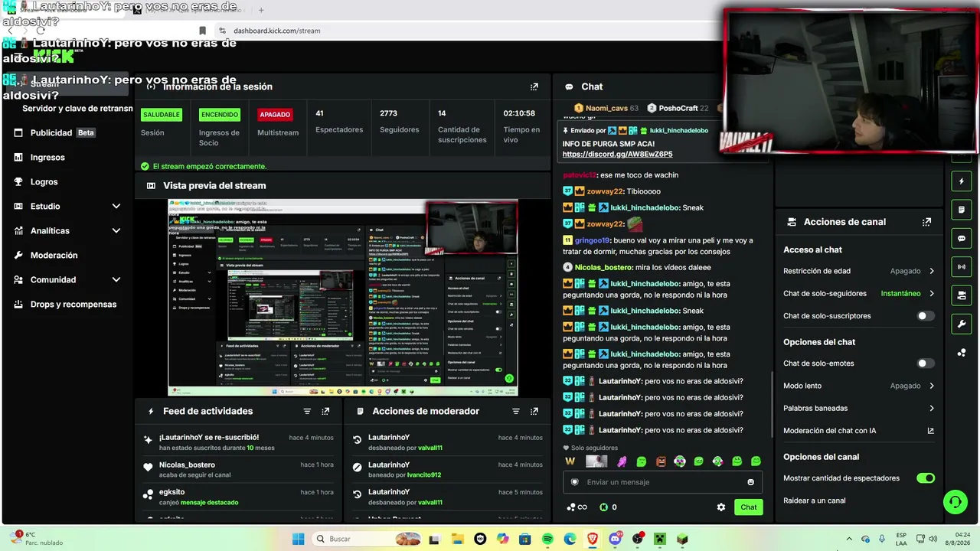
Task: Click the green Chat send button
Action: pos(748,507)
